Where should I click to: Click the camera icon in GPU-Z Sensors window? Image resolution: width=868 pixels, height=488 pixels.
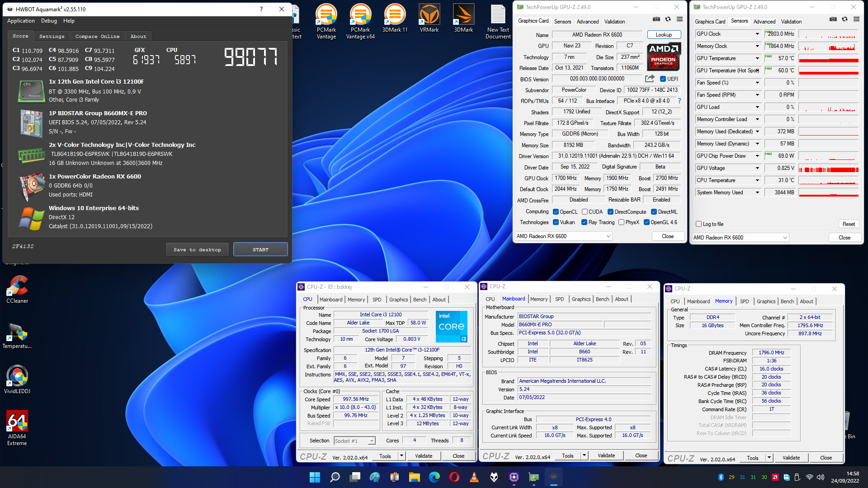point(833,19)
